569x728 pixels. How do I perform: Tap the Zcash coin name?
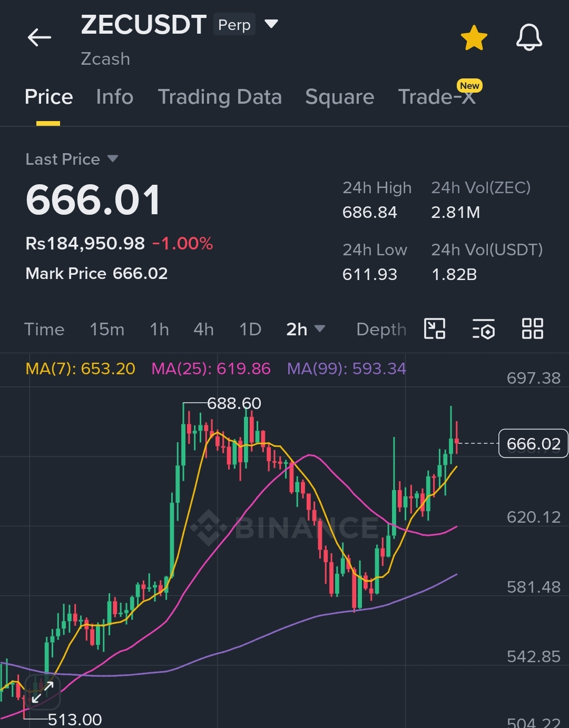pyautogui.click(x=105, y=59)
